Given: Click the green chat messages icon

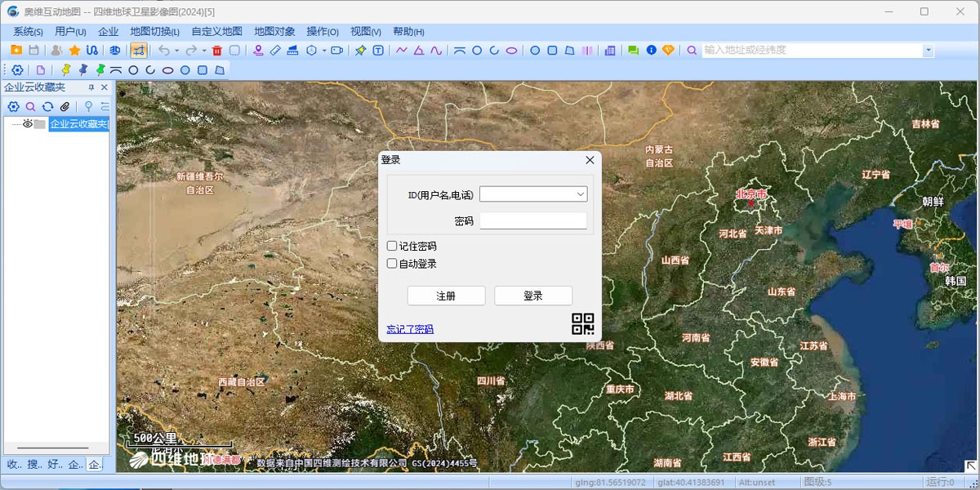Looking at the screenshot, I should tap(633, 51).
